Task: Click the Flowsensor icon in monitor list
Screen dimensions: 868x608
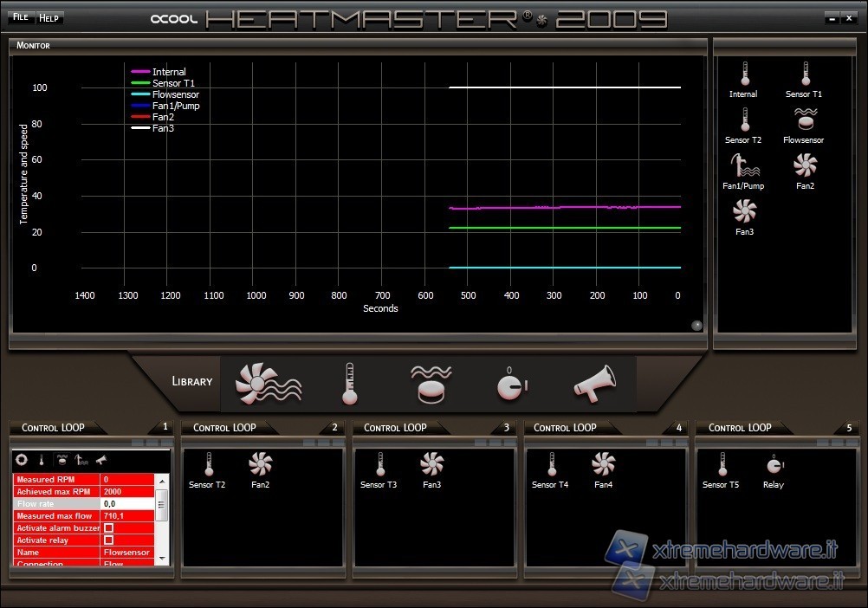Action: [x=804, y=120]
